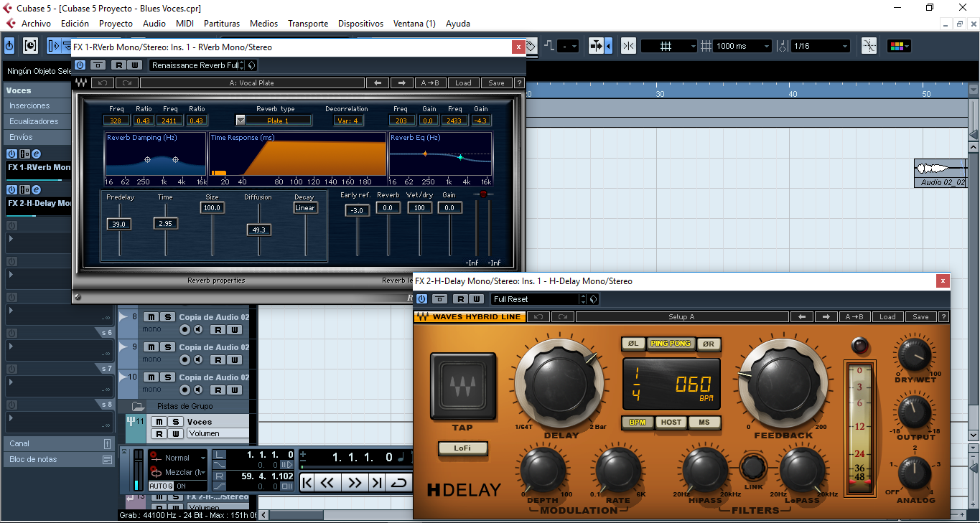Click redo arrow in H-Delay Waves toolbar
This screenshot has height=523, width=980.
[x=562, y=317]
